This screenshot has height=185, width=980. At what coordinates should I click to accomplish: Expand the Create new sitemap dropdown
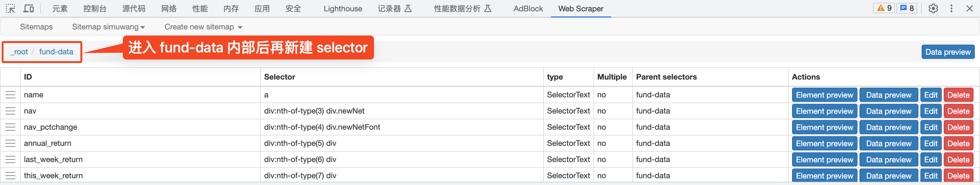(x=203, y=27)
